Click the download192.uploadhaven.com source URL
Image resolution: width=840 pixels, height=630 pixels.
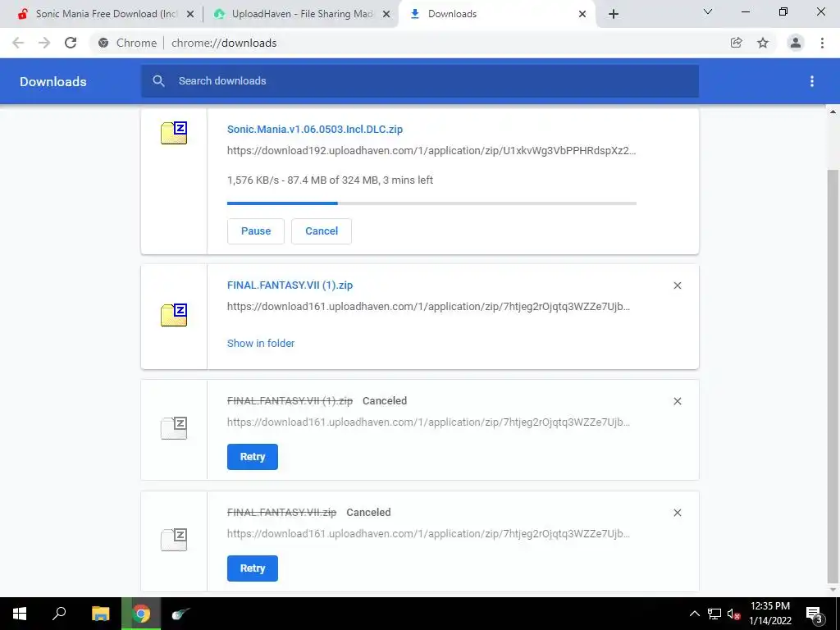[x=431, y=151]
